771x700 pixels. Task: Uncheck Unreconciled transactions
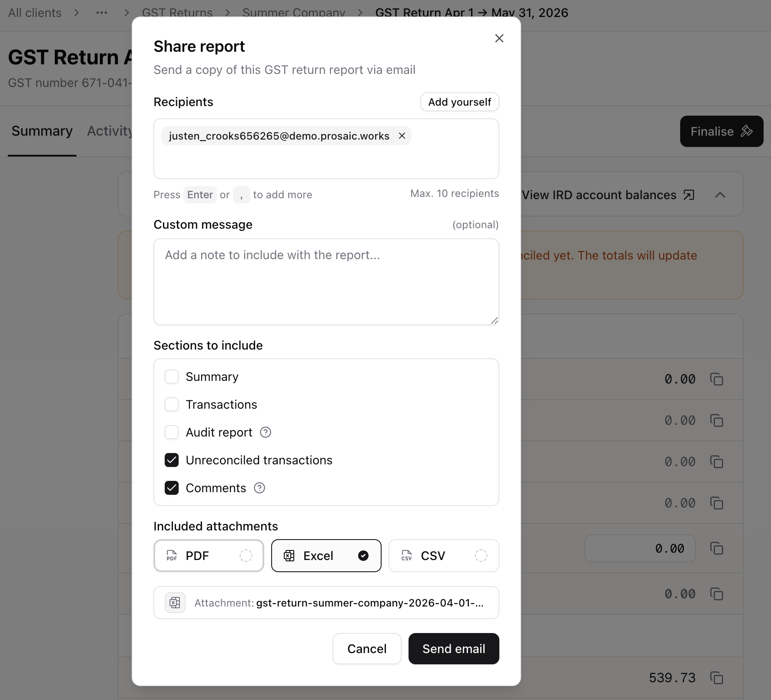point(172,460)
